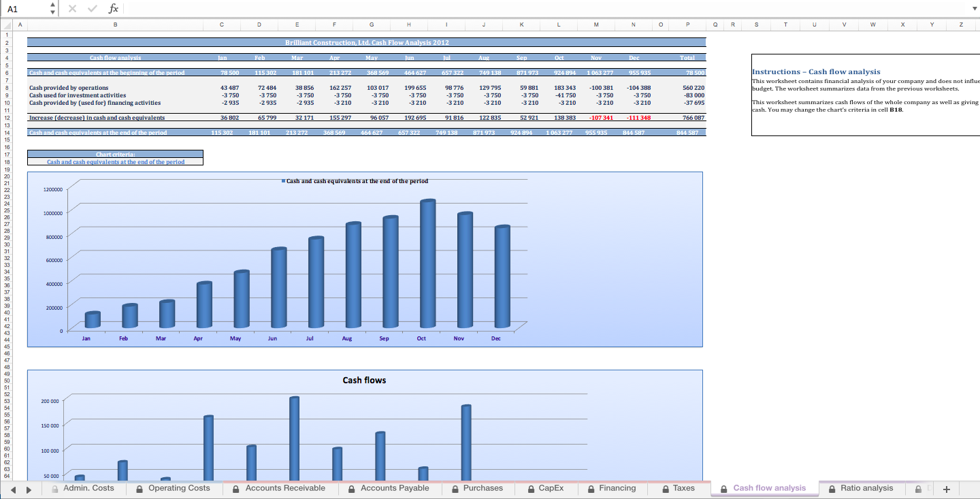Select column M header
This screenshot has height=499, width=980.
[x=596, y=25]
